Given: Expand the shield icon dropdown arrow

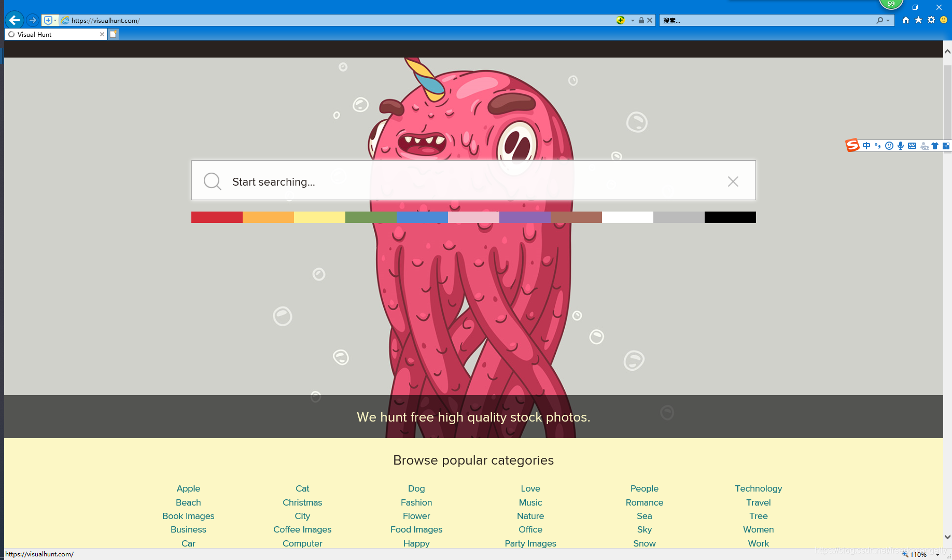Looking at the screenshot, I should [x=55, y=20].
